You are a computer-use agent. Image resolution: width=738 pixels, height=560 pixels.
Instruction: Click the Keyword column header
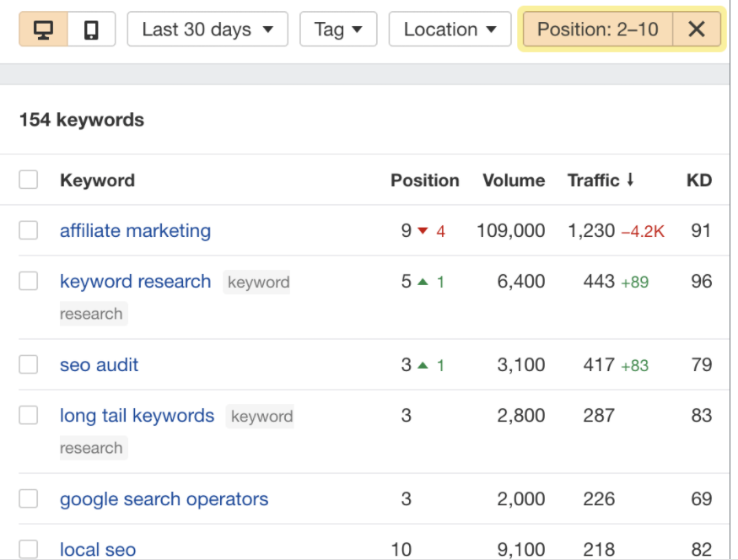click(97, 180)
